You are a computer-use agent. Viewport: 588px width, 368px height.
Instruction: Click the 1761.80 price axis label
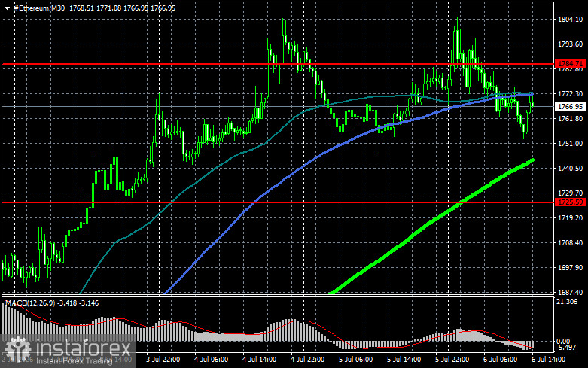pyautogui.click(x=571, y=119)
